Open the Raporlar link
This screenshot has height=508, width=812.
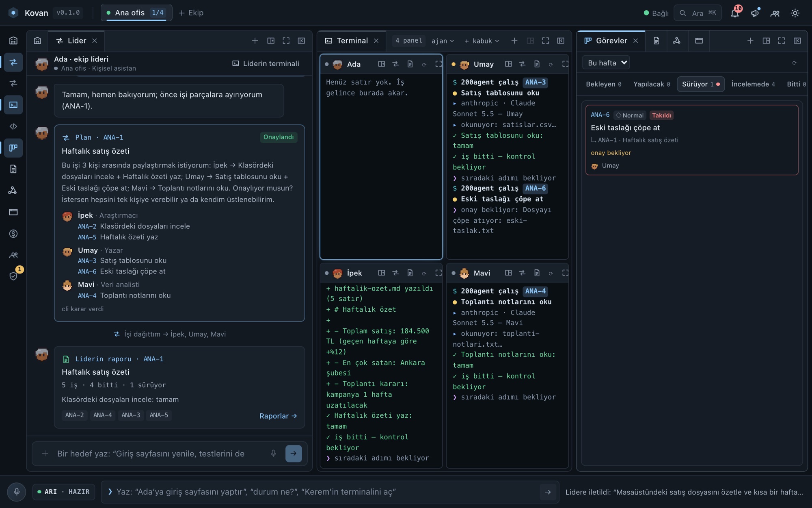click(x=278, y=416)
